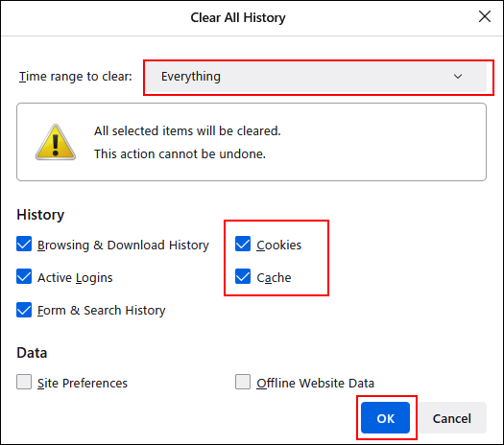Screen dimensions: 504x445
Task: Close the Clear All History dialog
Action: coord(485,16)
